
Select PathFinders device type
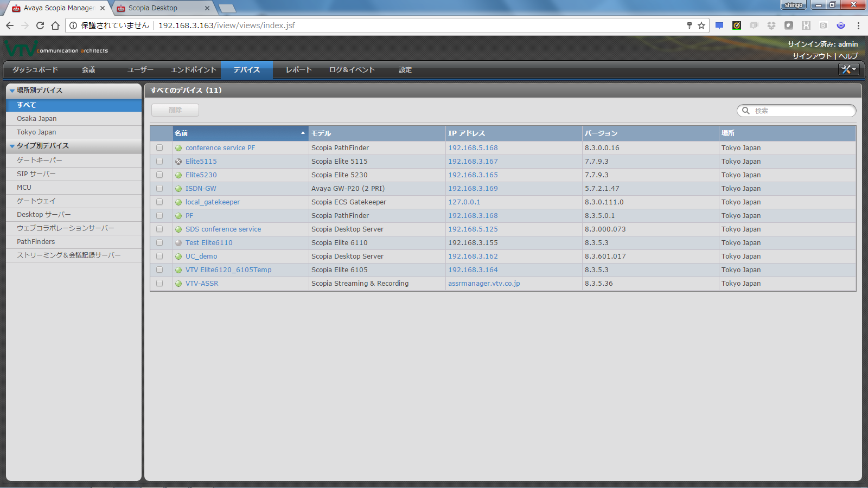[x=74, y=242]
